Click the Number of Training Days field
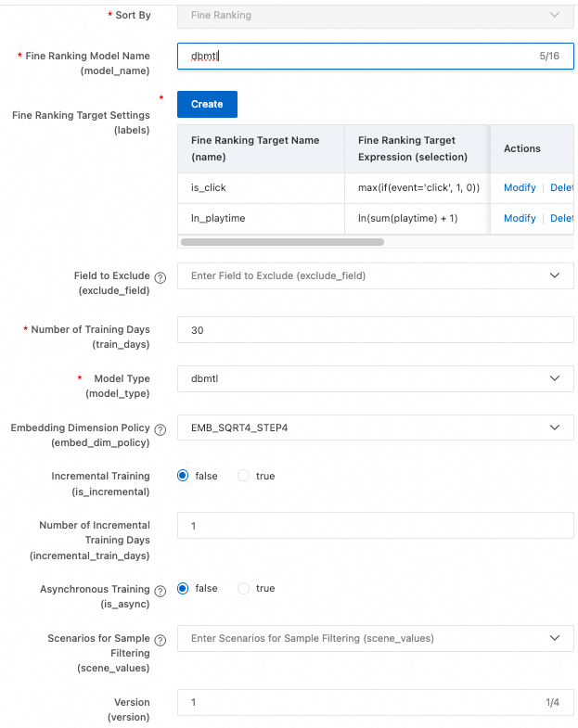The width and height of the screenshot is (578, 728). (x=375, y=329)
